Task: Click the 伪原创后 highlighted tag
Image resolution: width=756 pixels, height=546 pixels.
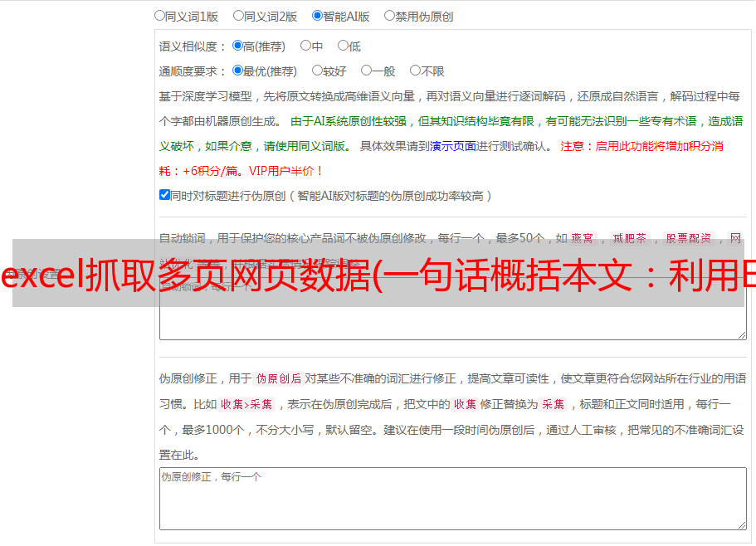Action: [279, 378]
